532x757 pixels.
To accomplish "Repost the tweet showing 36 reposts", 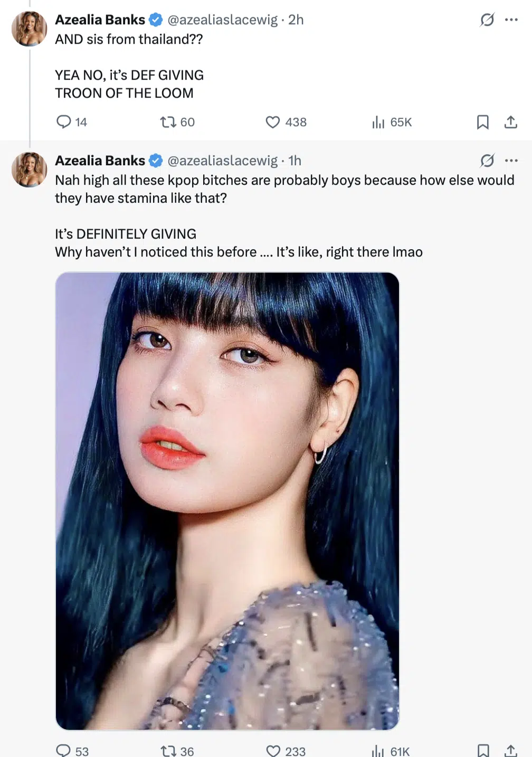I will tap(168, 750).
